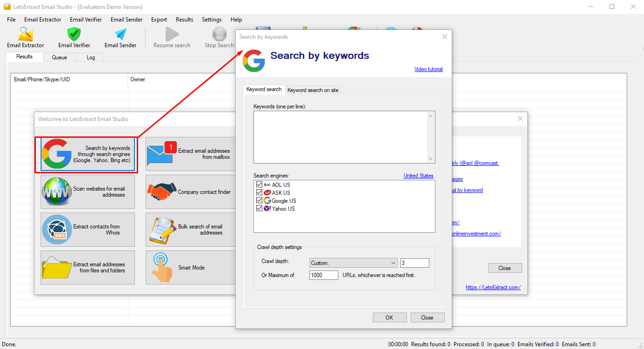The height and width of the screenshot is (349, 644).
Task: Minimize the LetsExtract Email Studio window
Action: [x=590, y=7]
